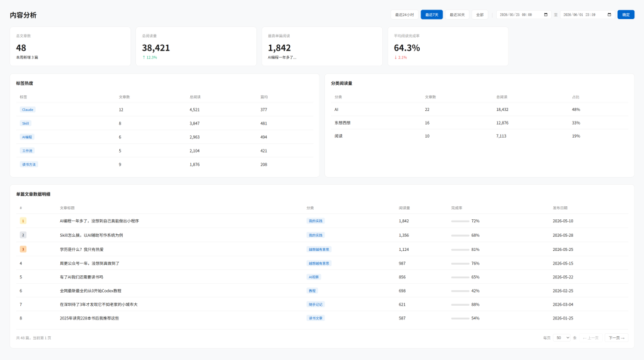Select the 最近24小时 time range
Viewport: 644px width, 360px height.
[404, 15]
